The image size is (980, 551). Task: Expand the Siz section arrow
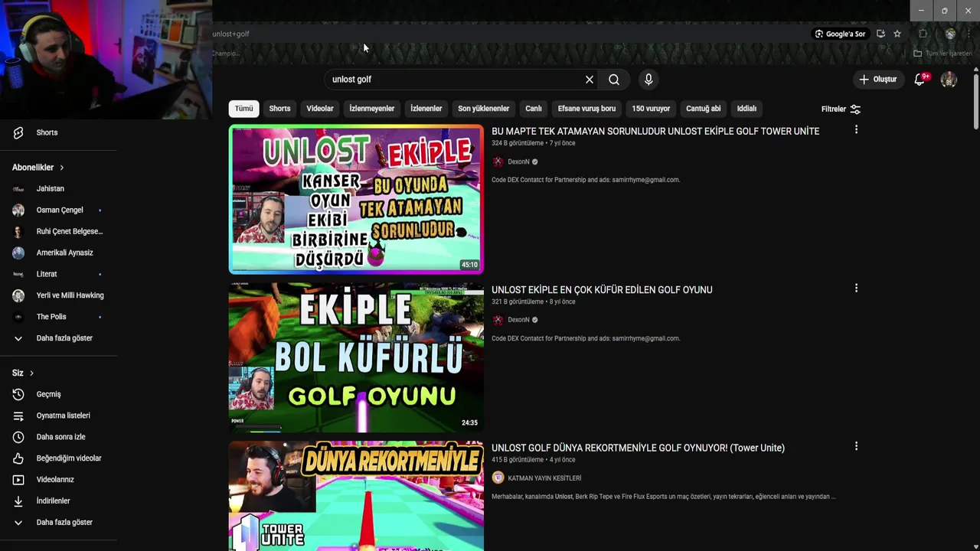[x=31, y=373]
